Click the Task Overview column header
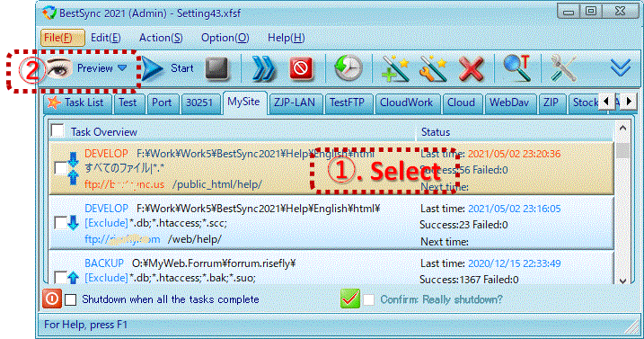Screen dimensions: 644x339 [104, 132]
